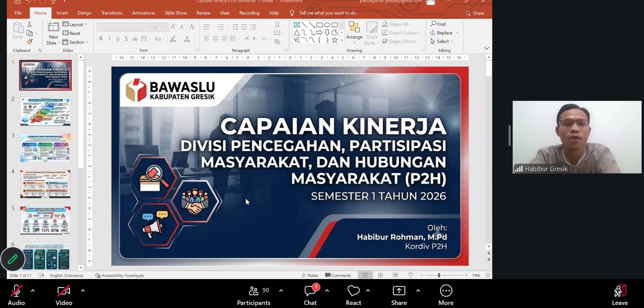Select the five-point Star shape
Image resolution: width=644 pixels, height=308 pixels.
(334, 40)
